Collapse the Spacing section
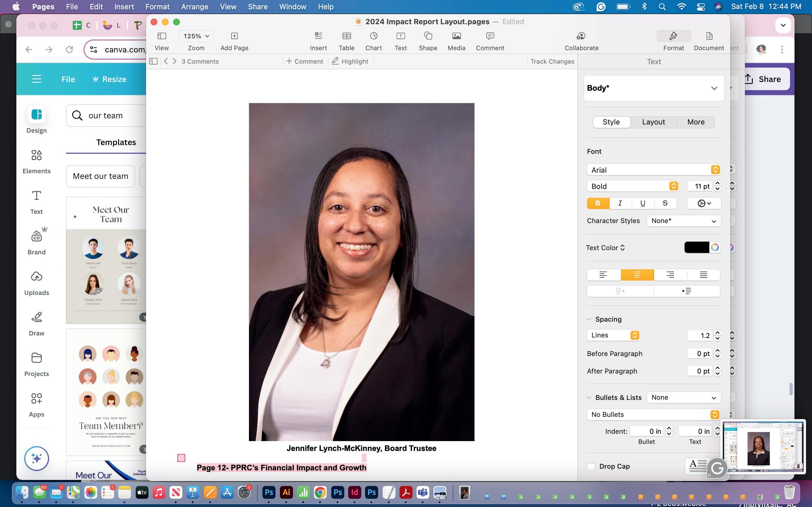 pyautogui.click(x=589, y=319)
